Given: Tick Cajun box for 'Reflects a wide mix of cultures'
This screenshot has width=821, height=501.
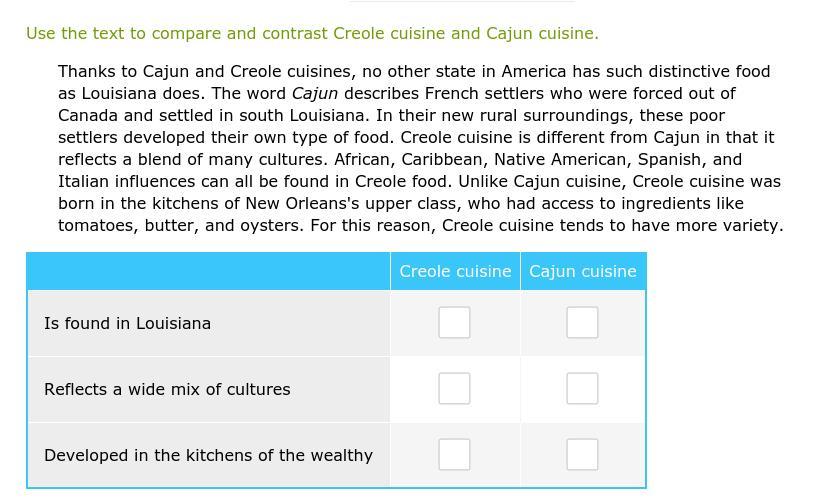Looking at the screenshot, I should click(x=582, y=388).
